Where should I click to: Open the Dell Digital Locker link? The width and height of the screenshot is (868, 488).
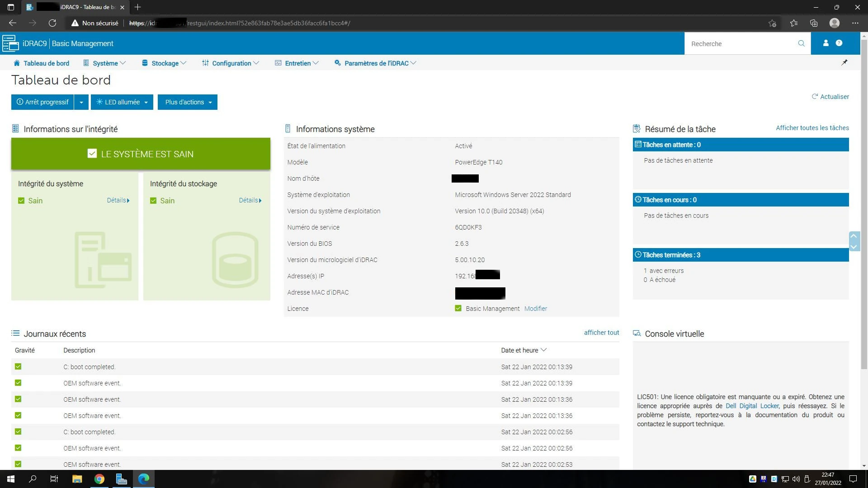[x=752, y=406]
